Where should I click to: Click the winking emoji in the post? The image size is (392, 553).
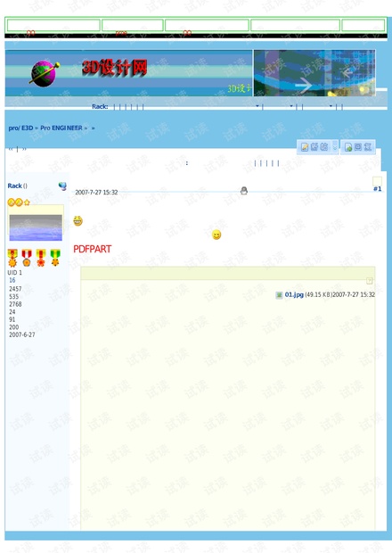coord(216,235)
